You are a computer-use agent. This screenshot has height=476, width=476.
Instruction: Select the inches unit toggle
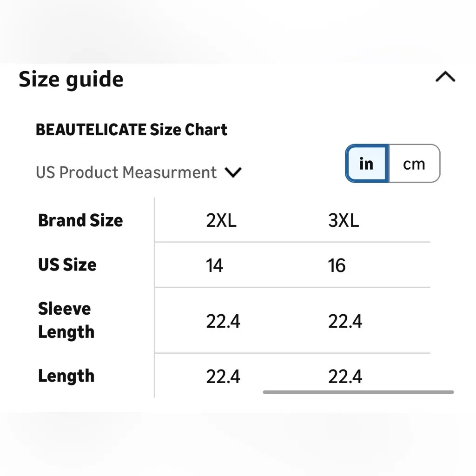coord(367,164)
